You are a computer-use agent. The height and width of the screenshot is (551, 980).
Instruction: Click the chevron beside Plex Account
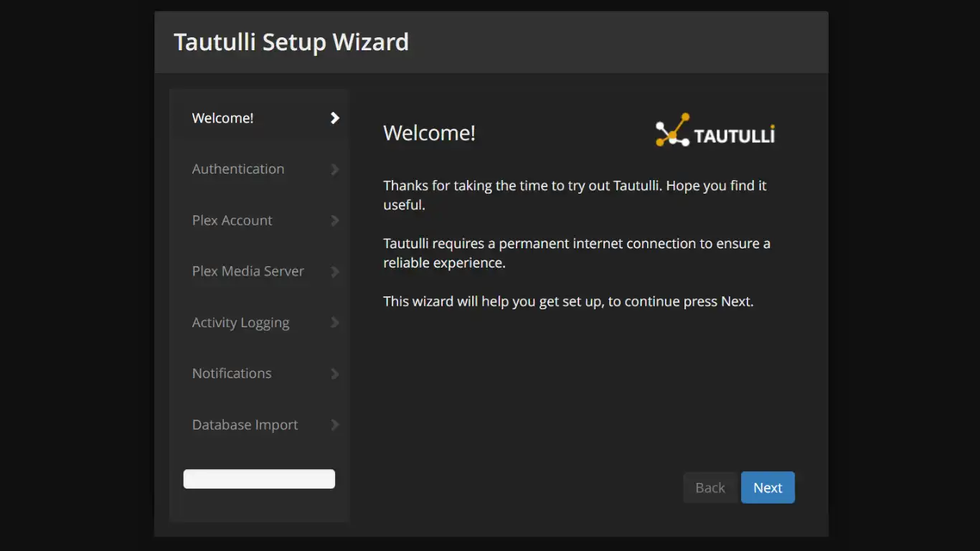coord(334,220)
